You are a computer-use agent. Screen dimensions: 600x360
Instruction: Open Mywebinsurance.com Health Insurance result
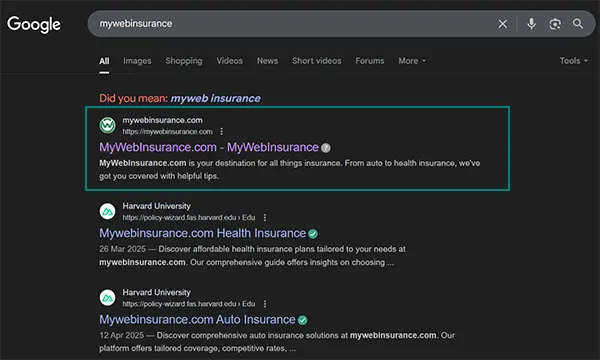coord(202,233)
